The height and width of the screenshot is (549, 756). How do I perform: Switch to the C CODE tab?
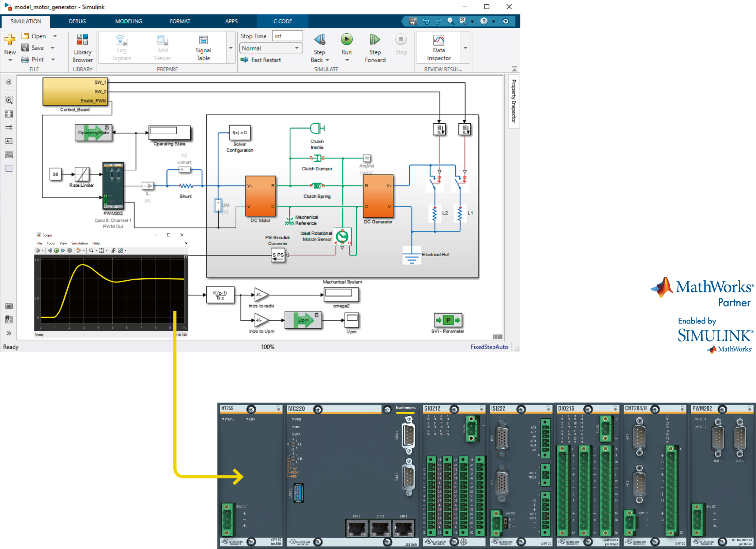pyautogui.click(x=282, y=21)
